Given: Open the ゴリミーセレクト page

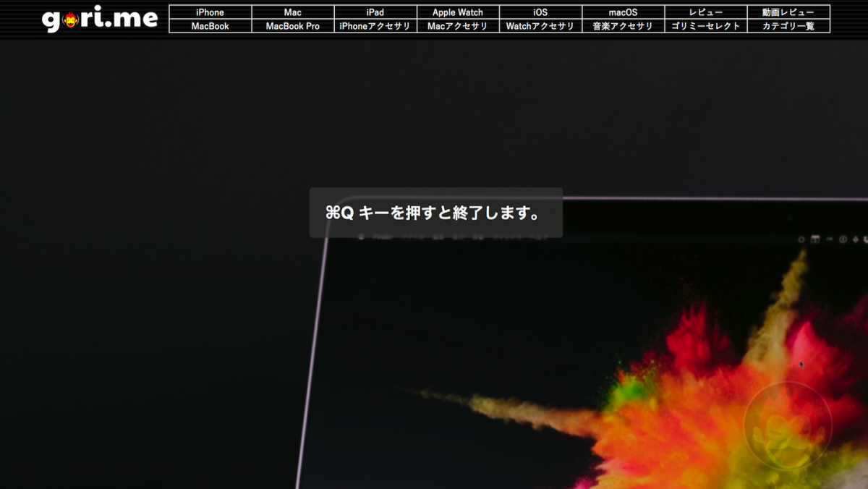Looking at the screenshot, I should point(706,25).
